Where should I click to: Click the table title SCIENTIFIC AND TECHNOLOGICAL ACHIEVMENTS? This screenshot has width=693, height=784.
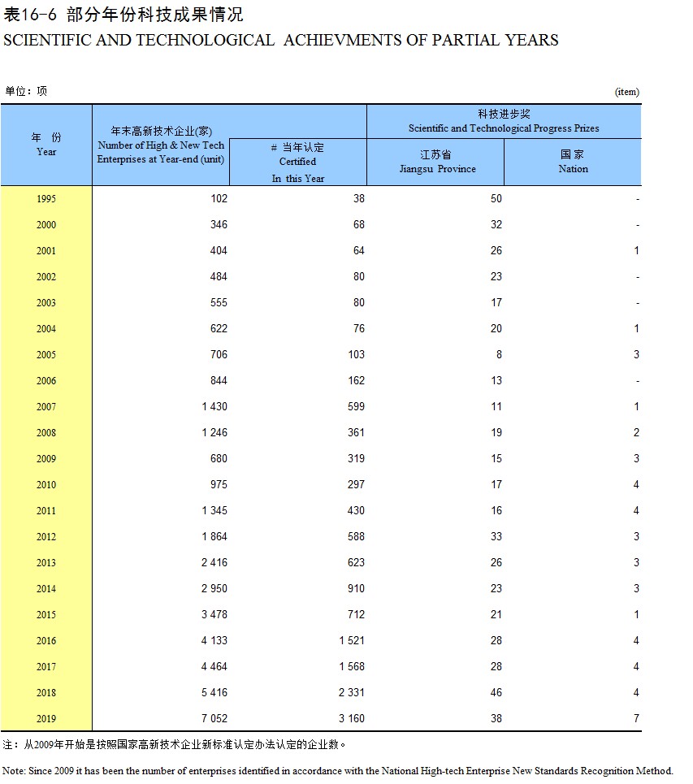coord(280,40)
